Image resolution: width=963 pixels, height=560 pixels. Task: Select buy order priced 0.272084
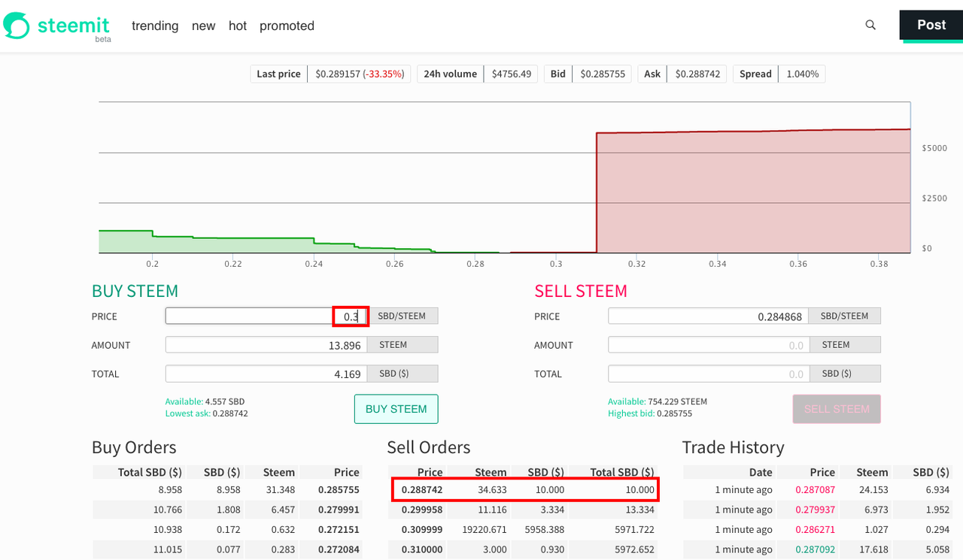(x=228, y=549)
